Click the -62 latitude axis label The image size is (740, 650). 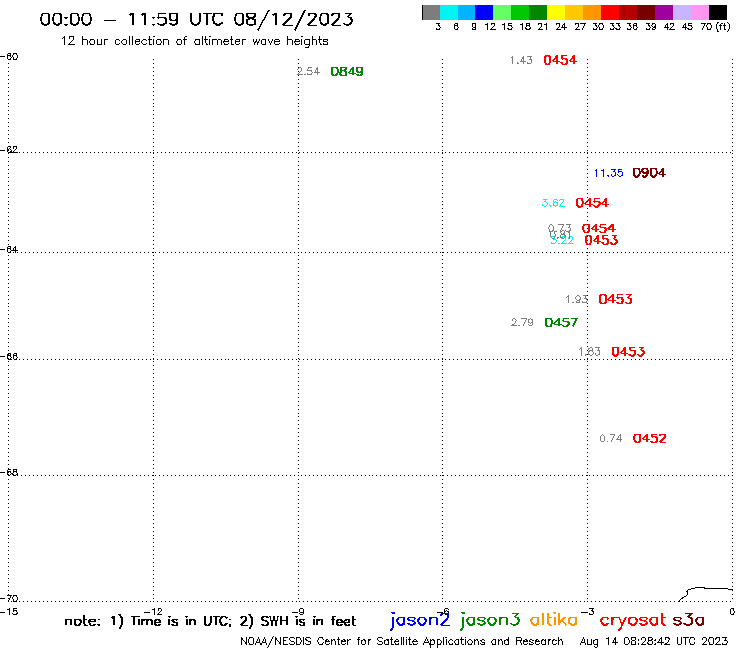9,150
